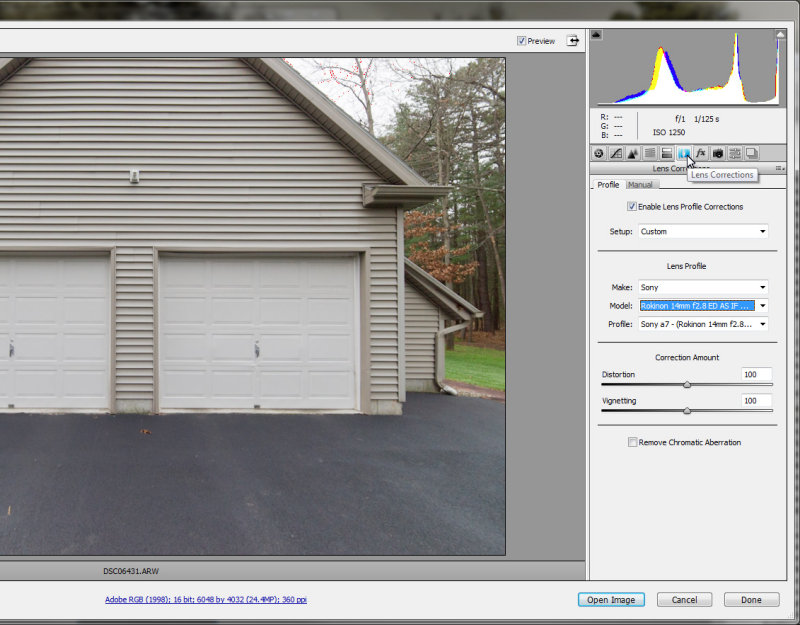Click the 1/125 s shutter speed readout
The width and height of the screenshot is (800, 625).
pyautogui.click(x=706, y=119)
